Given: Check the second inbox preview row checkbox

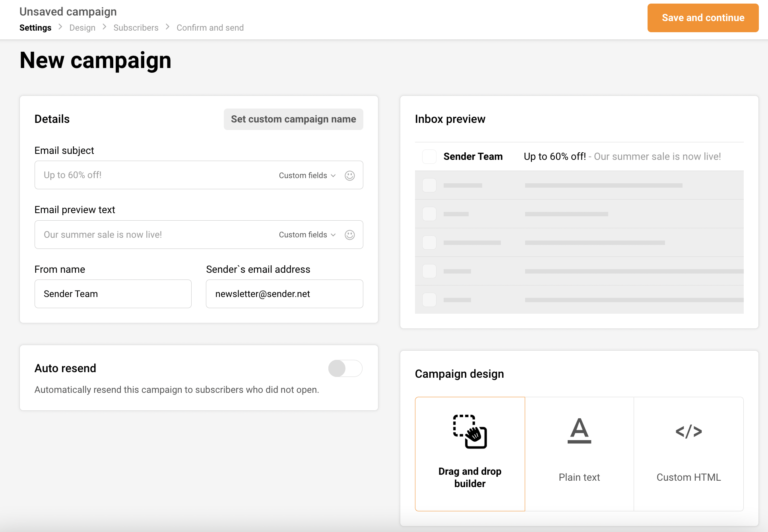Looking at the screenshot, I should pos(429,185).
